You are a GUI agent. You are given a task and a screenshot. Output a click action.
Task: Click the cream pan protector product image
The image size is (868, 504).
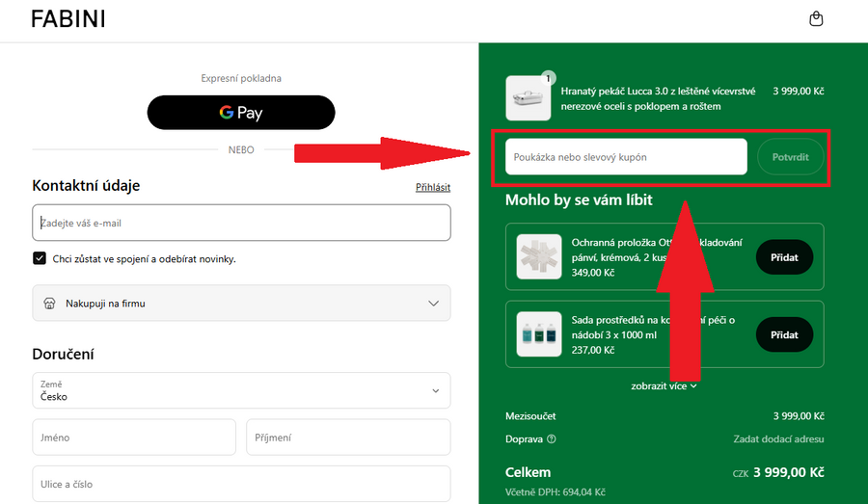pos(539,257)
